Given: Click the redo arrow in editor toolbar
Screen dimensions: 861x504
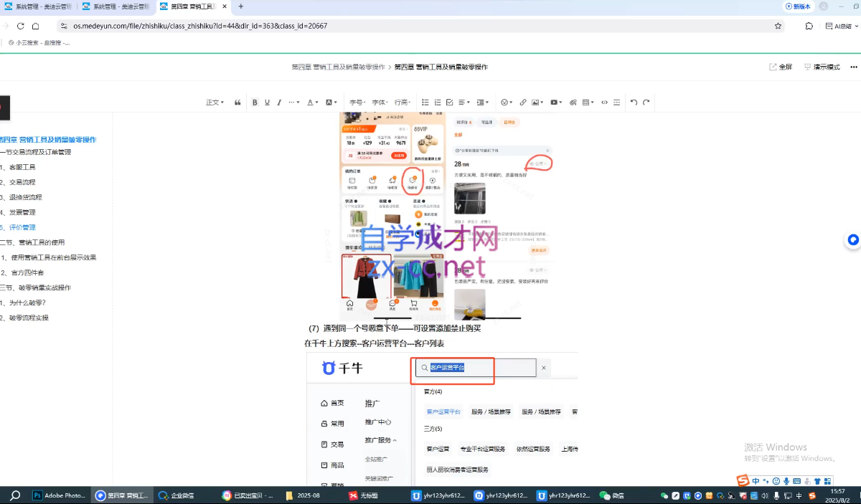Looking at the screenshot, I should (x=646, y=103).
